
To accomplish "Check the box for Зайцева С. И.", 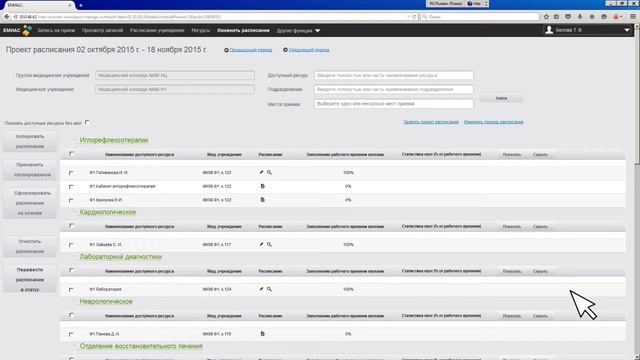I will [71, 245].
